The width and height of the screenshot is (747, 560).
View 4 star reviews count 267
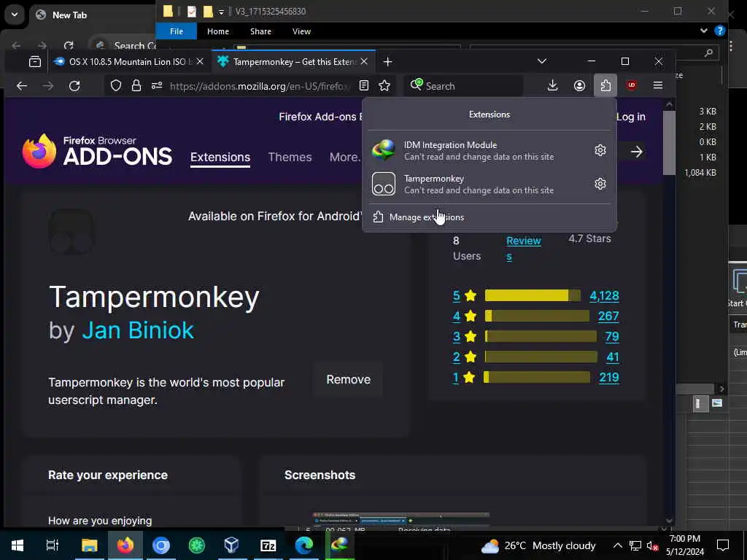tap(608, 316)
